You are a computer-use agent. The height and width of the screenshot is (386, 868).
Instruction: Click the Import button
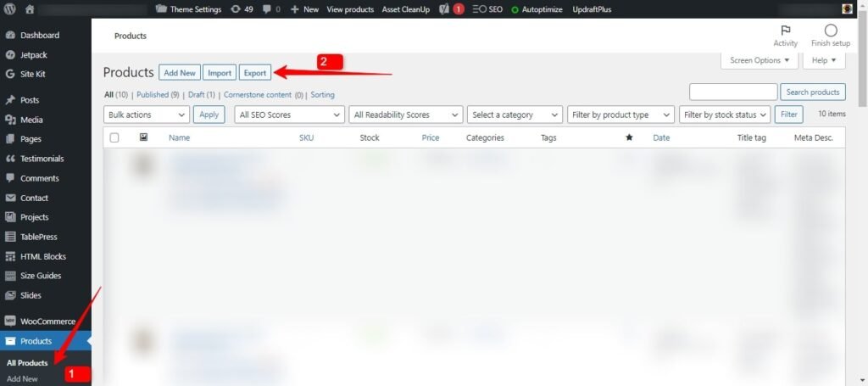pyautogui.click(x=220, y=73)
